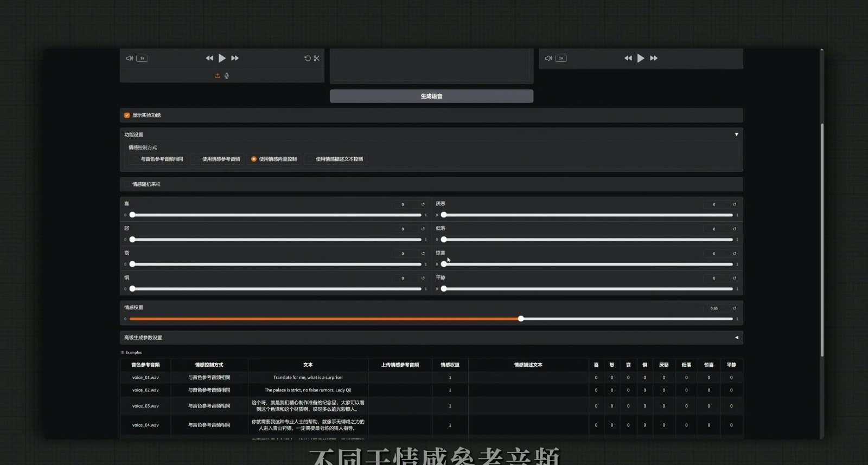
Task: Reset the 情感权重 value using reset icon
Action: tap(735, 308)
